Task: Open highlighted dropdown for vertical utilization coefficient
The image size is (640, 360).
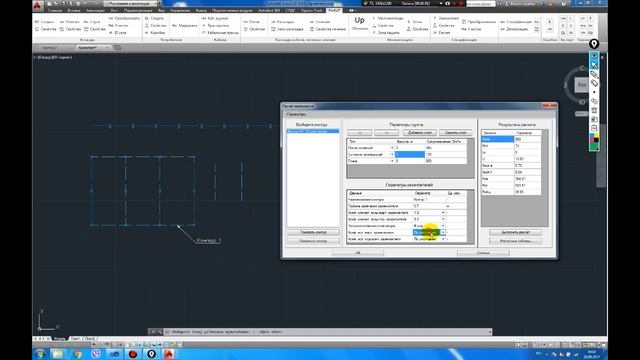Action: pyautogui.click(x=443, y=232)
